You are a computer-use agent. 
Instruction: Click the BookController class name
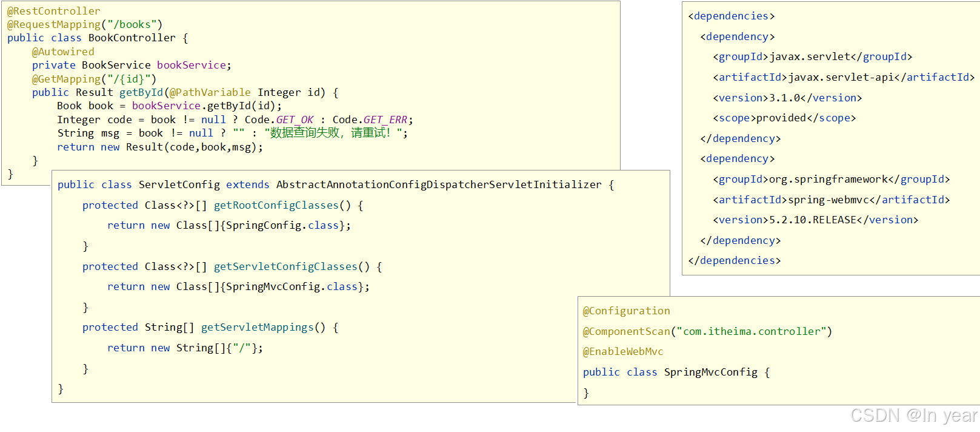pos(132,38)
